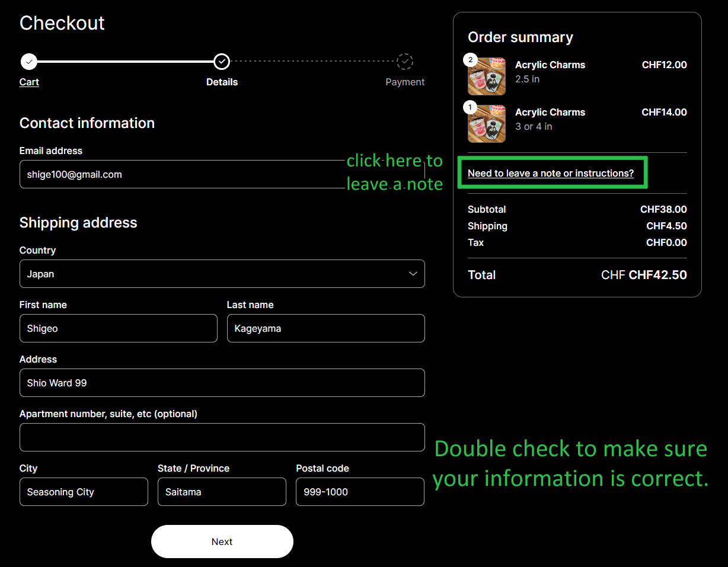This screenshot has width=728, height=567.
Task: Open 'Need to leave a note or instructions?' link
Action: pos(550,173)
